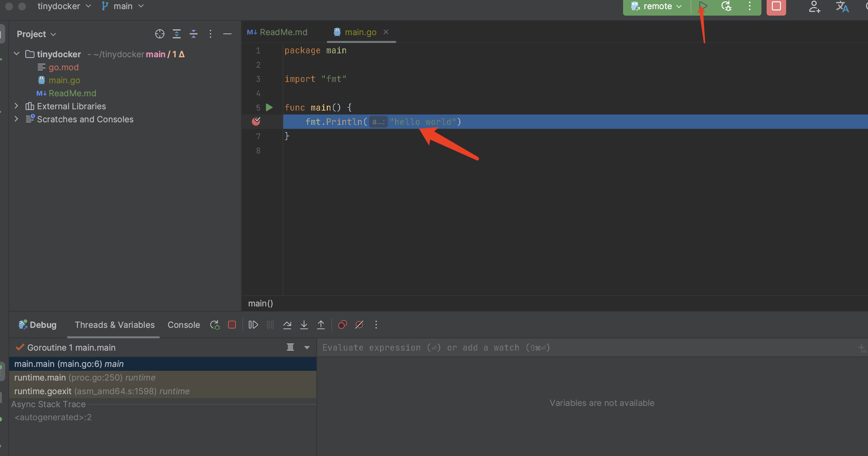
Task: Stop the debug session in panel
Action: click(232, 325)
